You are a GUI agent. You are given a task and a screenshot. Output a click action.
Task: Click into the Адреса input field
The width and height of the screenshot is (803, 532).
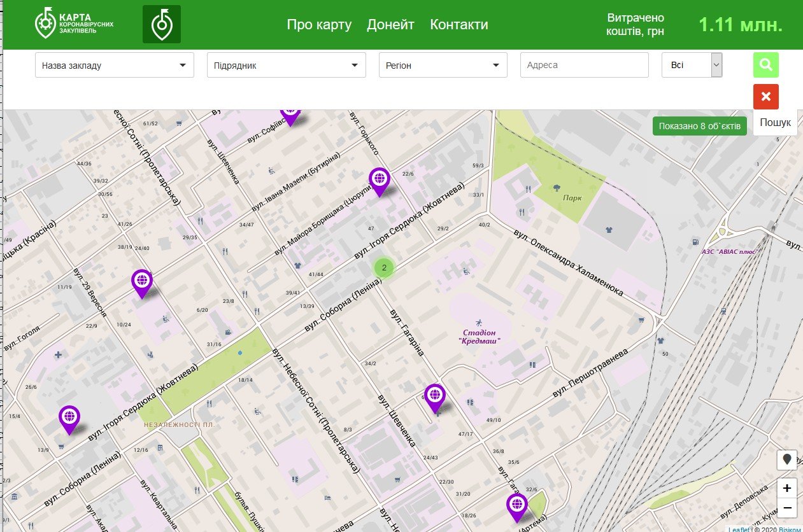pos(584,65)
